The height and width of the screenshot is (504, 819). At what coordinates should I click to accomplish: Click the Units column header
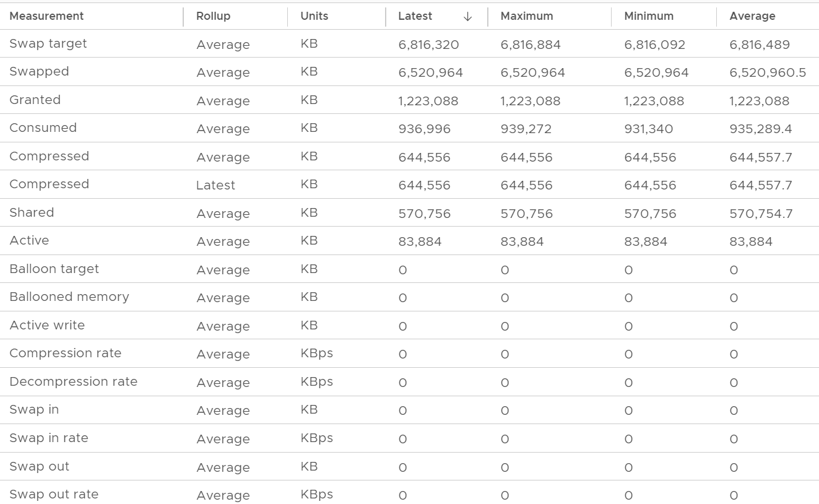point(314,16)
